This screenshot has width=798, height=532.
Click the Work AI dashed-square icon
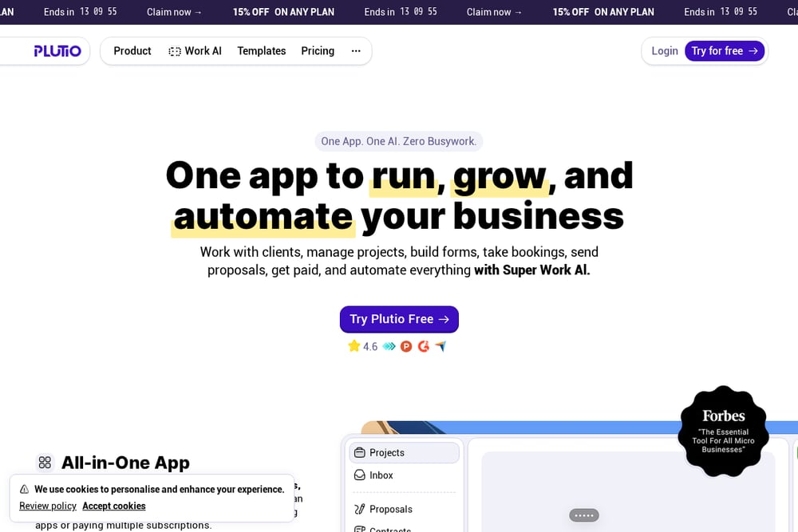[175, 51]
